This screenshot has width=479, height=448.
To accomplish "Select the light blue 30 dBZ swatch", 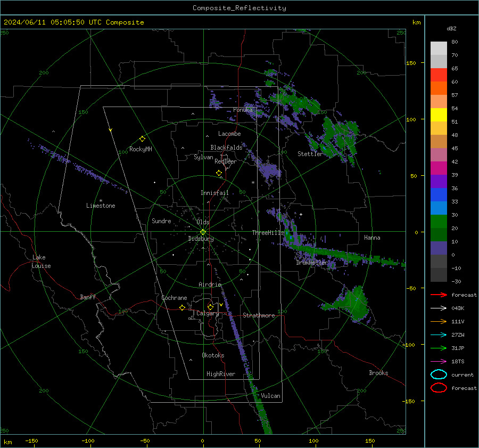I will 439,208.
